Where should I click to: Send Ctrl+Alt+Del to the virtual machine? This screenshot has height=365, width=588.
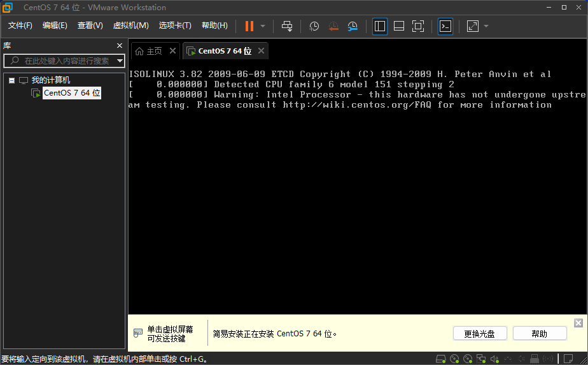pos(287,26)
